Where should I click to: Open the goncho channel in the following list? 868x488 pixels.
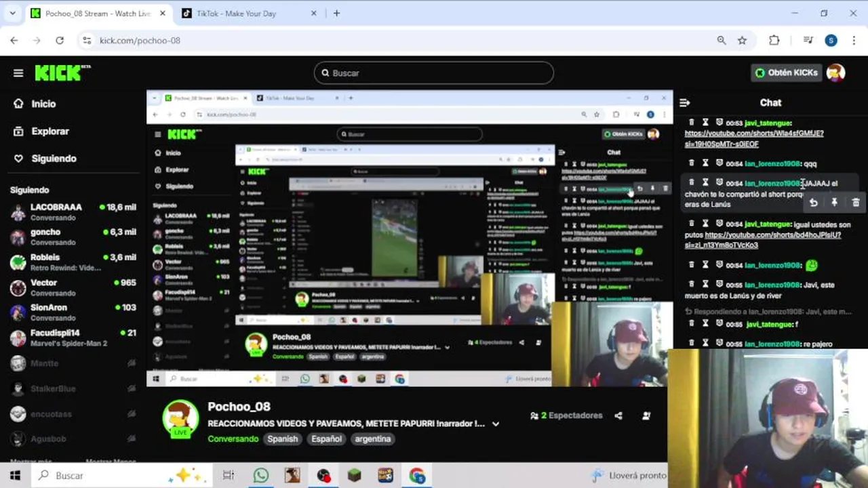(x=73, y=237)
